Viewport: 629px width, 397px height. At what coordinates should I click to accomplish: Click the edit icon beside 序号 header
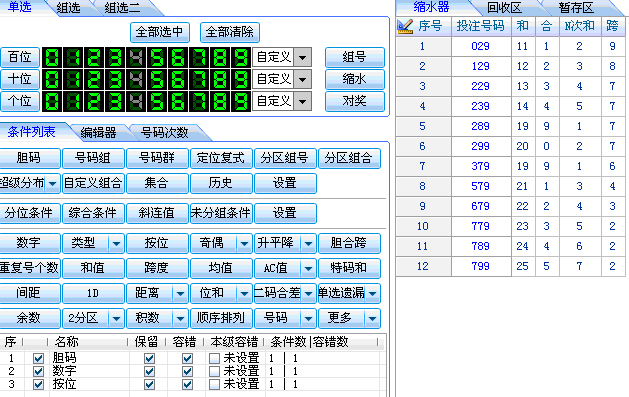click(x=405, y=26)
